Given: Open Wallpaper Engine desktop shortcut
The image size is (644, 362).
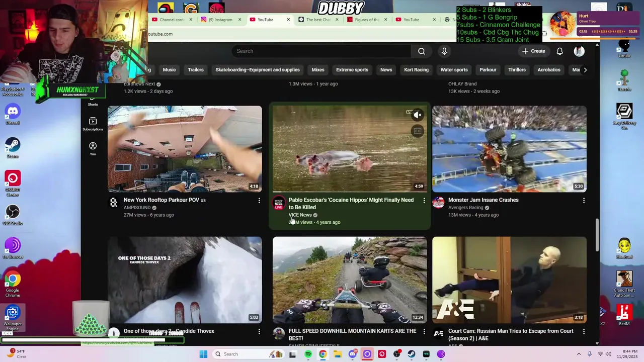Looking at the screenshot, I should click(x=13, y=318).
